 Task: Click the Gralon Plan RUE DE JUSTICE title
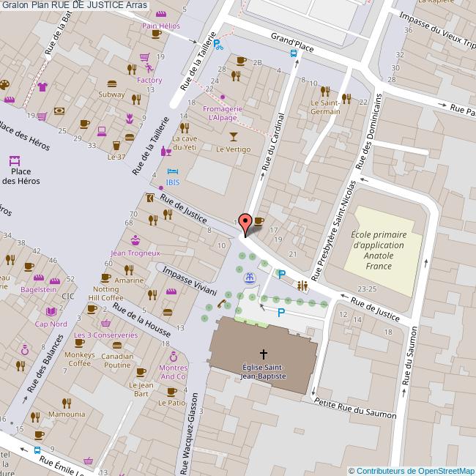click(73, 5)
